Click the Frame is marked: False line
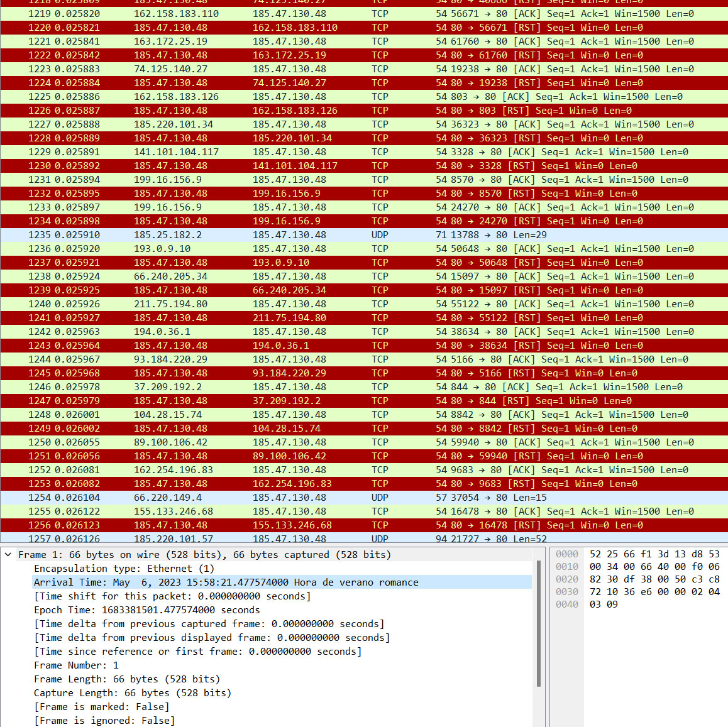 pyautogui.click(x=102, y=707)
